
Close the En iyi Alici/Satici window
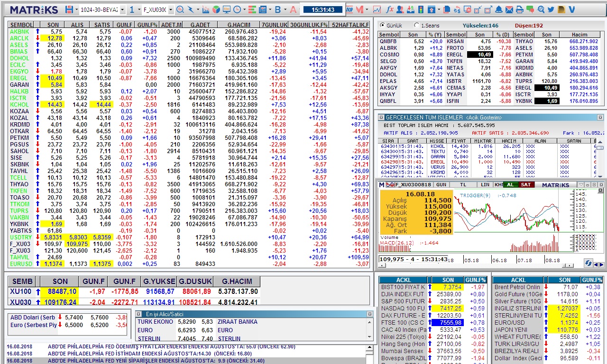point(370,314)
